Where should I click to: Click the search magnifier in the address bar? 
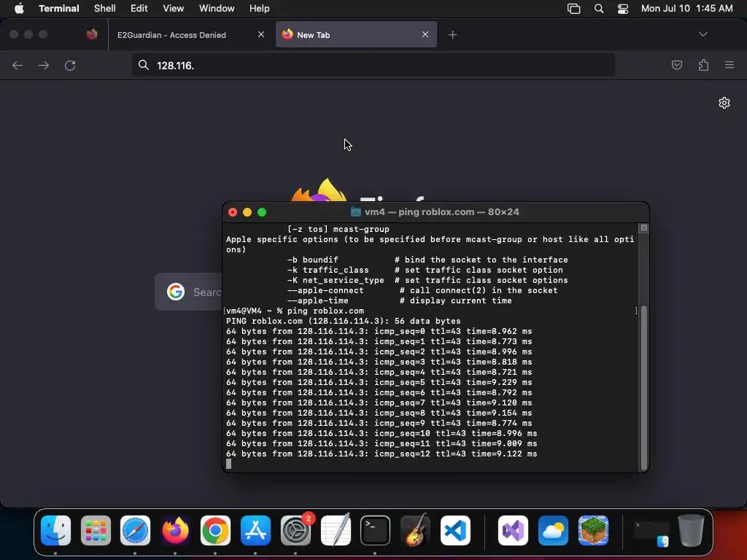(x=144, y=65)
